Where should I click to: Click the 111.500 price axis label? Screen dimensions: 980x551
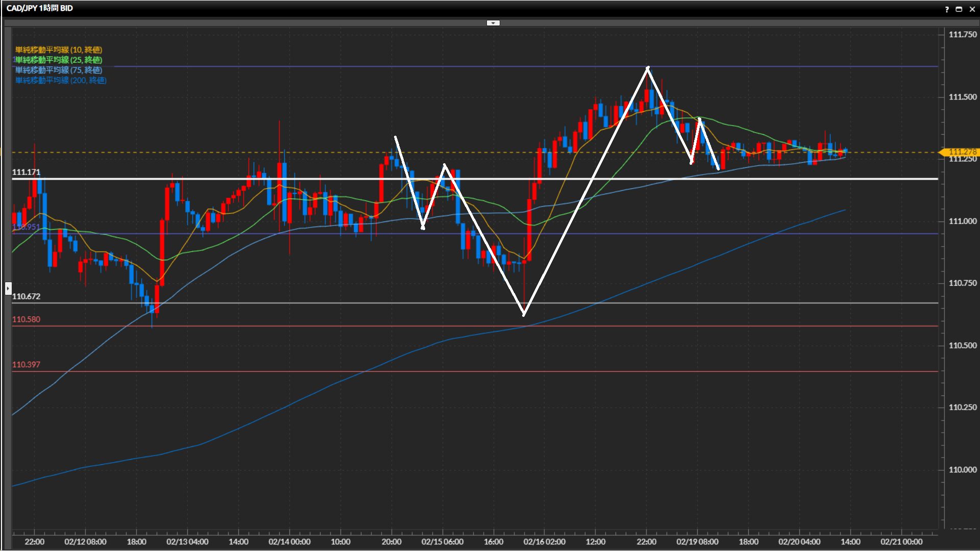coord(962,97)
